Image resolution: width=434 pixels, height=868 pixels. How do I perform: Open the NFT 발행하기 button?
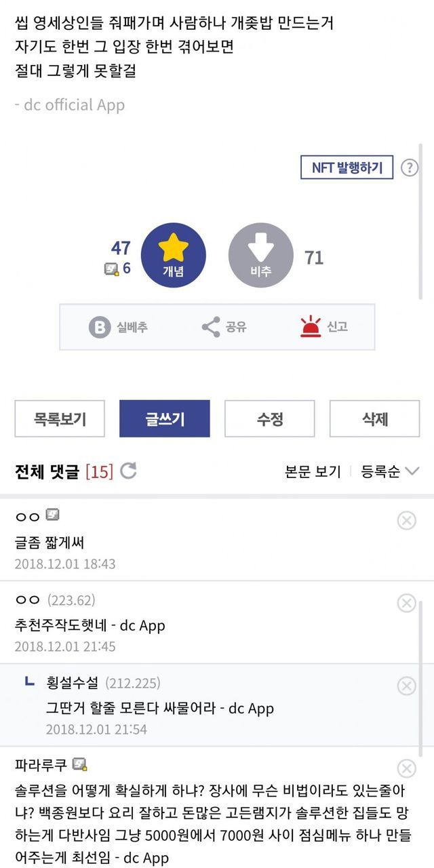tap(347, 167)
